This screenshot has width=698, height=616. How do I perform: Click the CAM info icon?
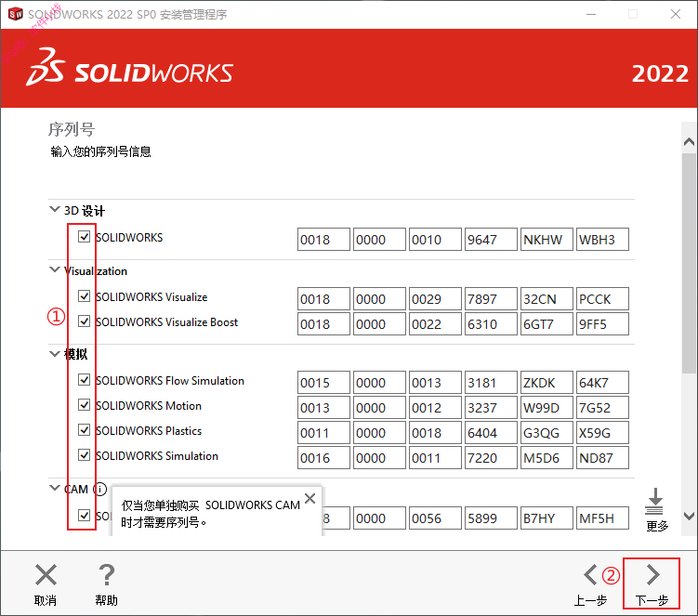pos(99,489)
